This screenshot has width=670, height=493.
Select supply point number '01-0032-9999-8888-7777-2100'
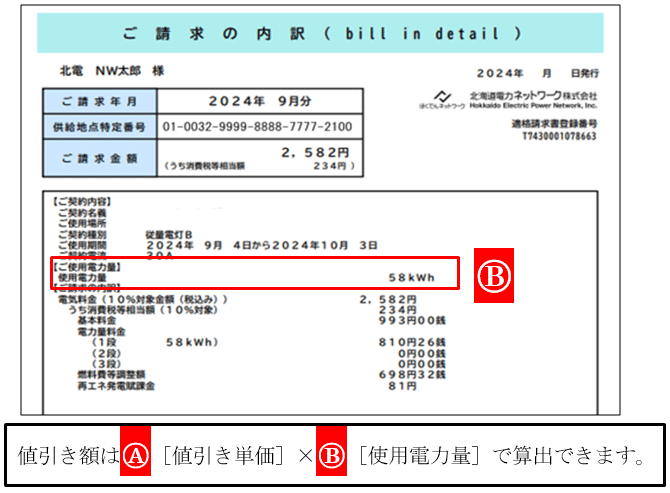point(257,126)
